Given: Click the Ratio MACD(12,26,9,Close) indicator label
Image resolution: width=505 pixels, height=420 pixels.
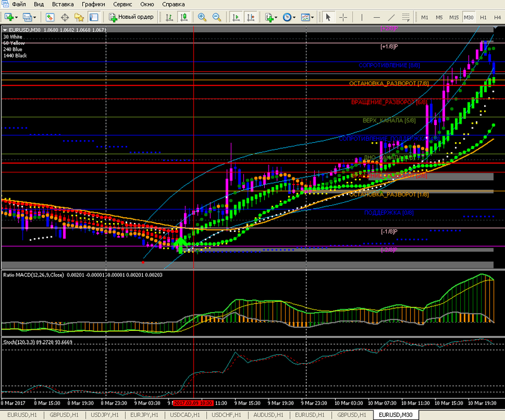Looking at the screenshot, I should point(33,275).
